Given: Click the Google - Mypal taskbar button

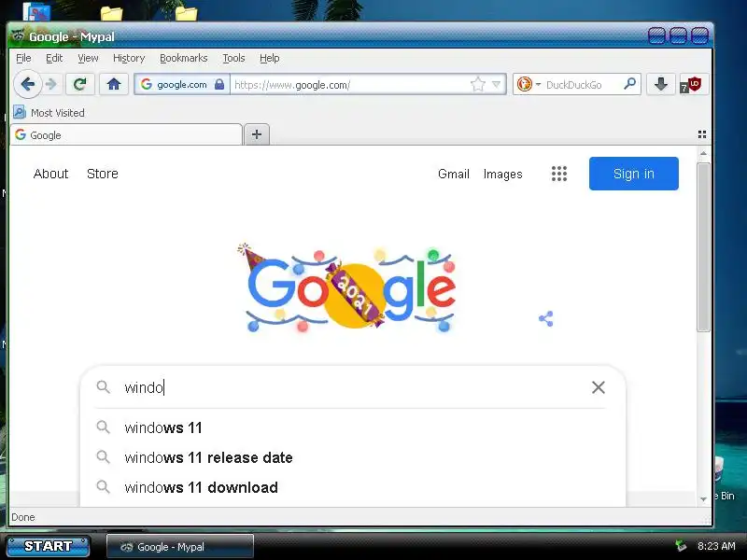Looking at the screenshot, I should click(179, 547).
